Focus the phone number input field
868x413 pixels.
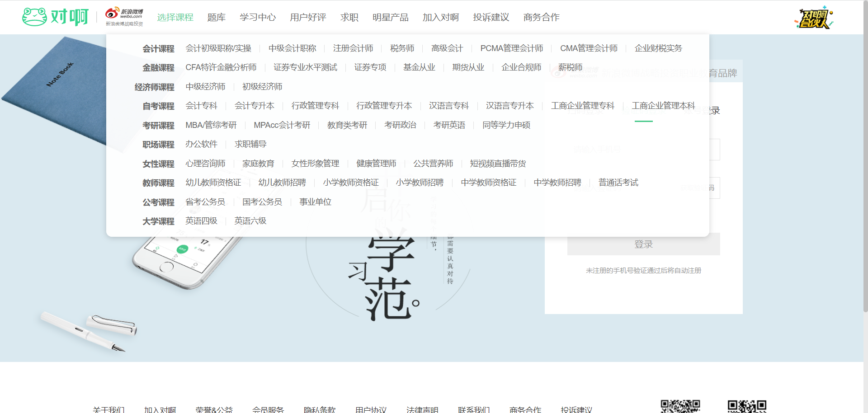pos(644,149)
